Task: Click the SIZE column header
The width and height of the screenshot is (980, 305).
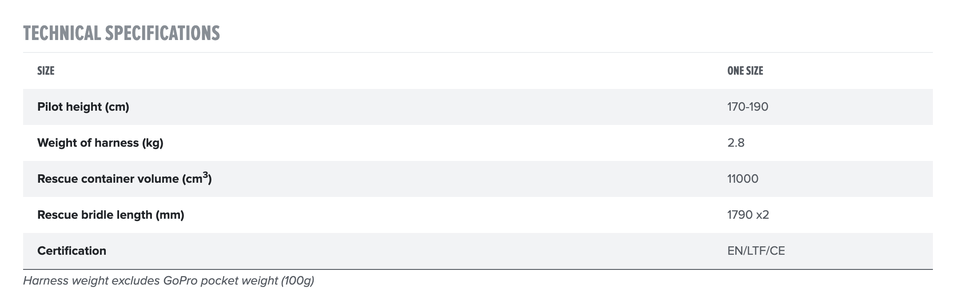Action: tap(46, 71)
